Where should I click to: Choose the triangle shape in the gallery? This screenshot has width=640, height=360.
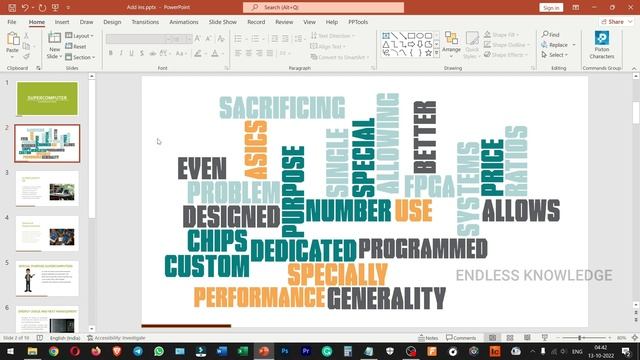pos(386,44)
